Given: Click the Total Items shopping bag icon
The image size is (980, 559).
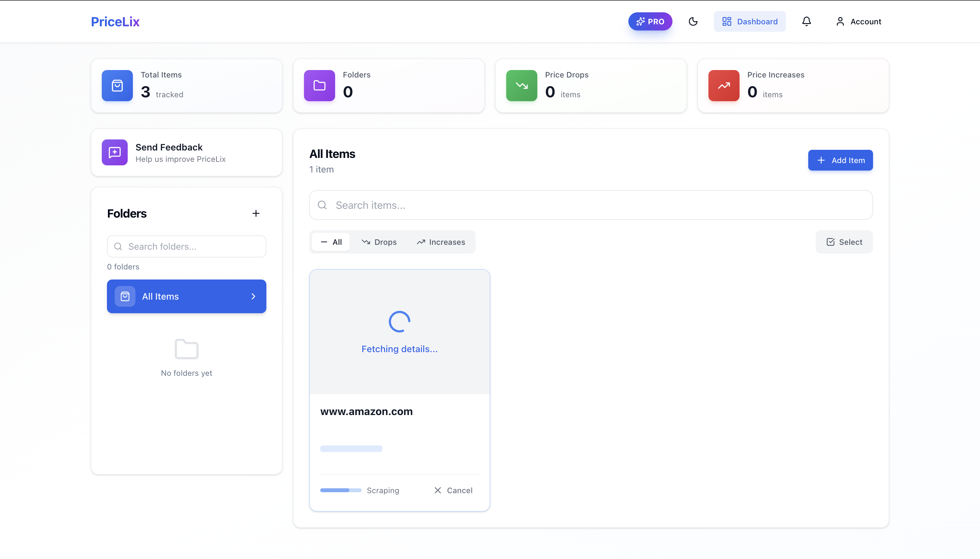Looking at the screenshot, I should (x=117, y=86).
